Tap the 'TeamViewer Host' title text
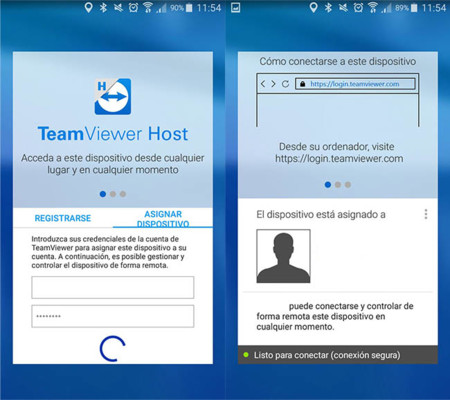450x400 pixels. point(113,134)
